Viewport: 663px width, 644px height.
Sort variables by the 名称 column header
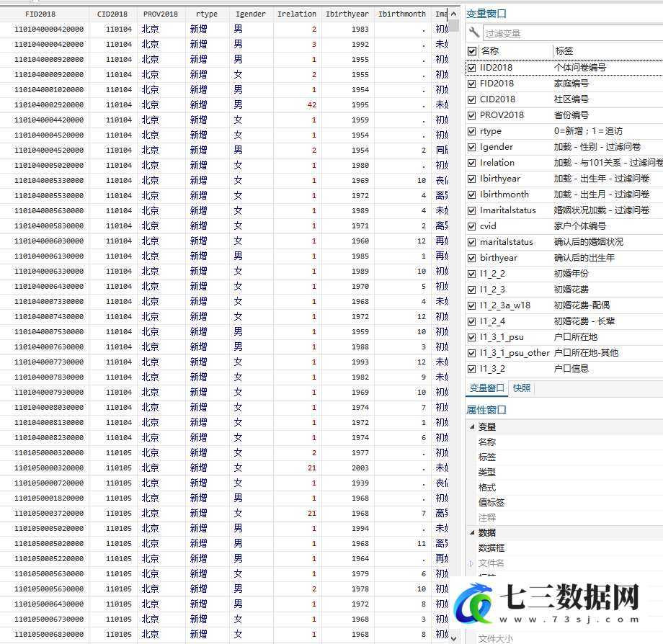[x=489, y=51]
